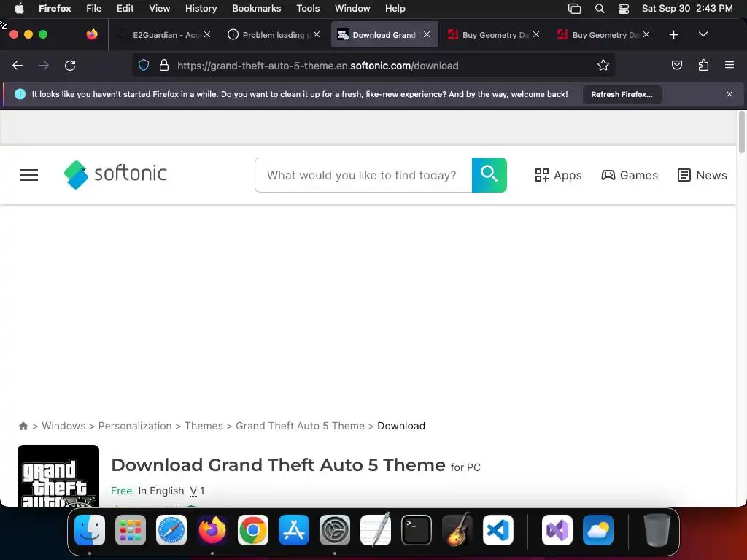Open the Trash in the dock

pyautogui.click(x=657, y=530)
